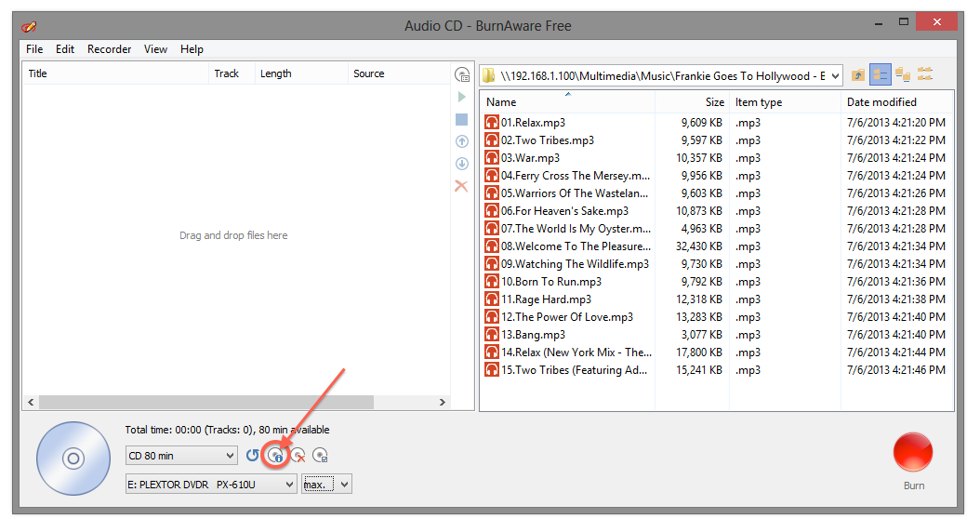980x532 pixels.
Task: Open the View menu
Action: tap(155, 49)
